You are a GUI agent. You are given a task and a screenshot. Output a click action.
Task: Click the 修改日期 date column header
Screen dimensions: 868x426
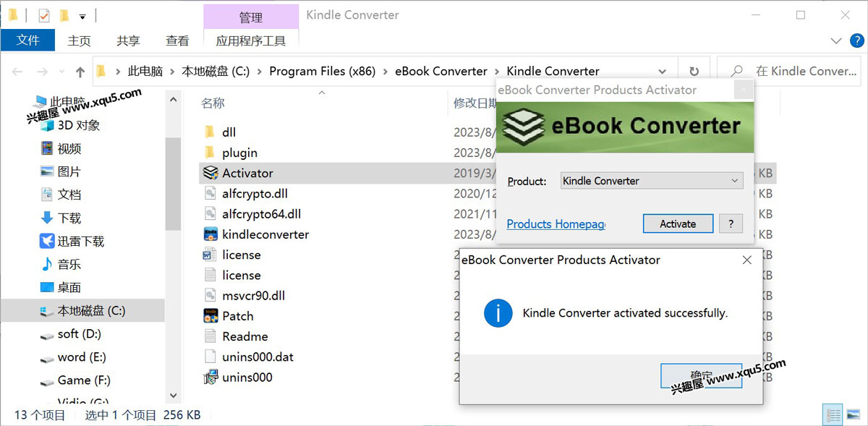[473, 103]
